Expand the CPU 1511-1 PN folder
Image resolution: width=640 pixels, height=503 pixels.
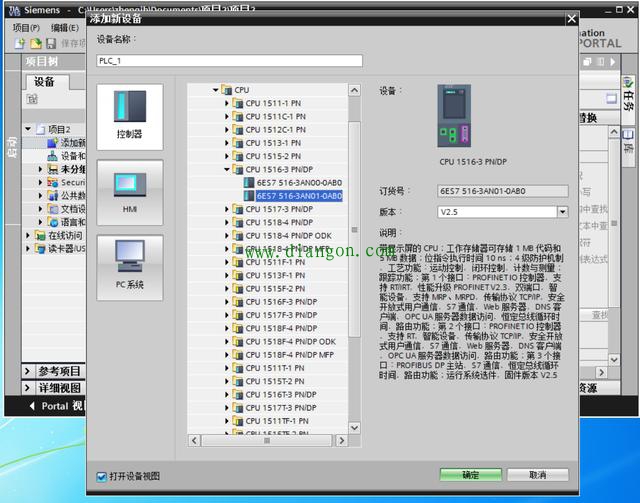coord(227,103)
